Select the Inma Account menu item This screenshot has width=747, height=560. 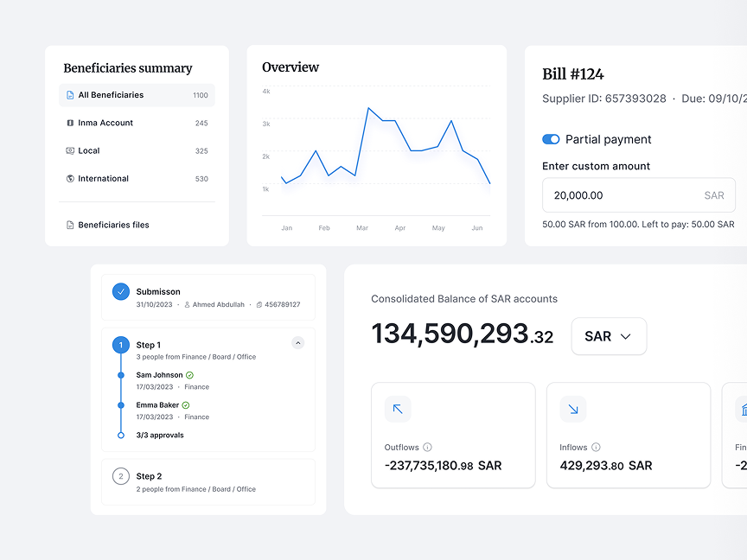point(137,123)
